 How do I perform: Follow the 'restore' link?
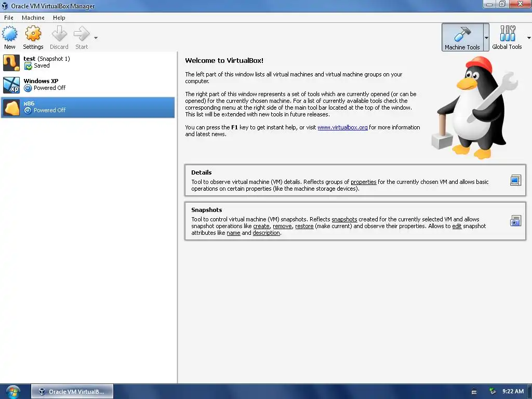click(x=304, y=226)
